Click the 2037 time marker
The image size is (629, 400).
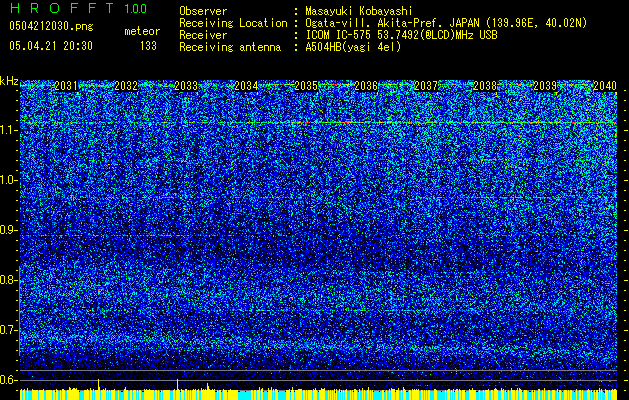click(426, 86)
